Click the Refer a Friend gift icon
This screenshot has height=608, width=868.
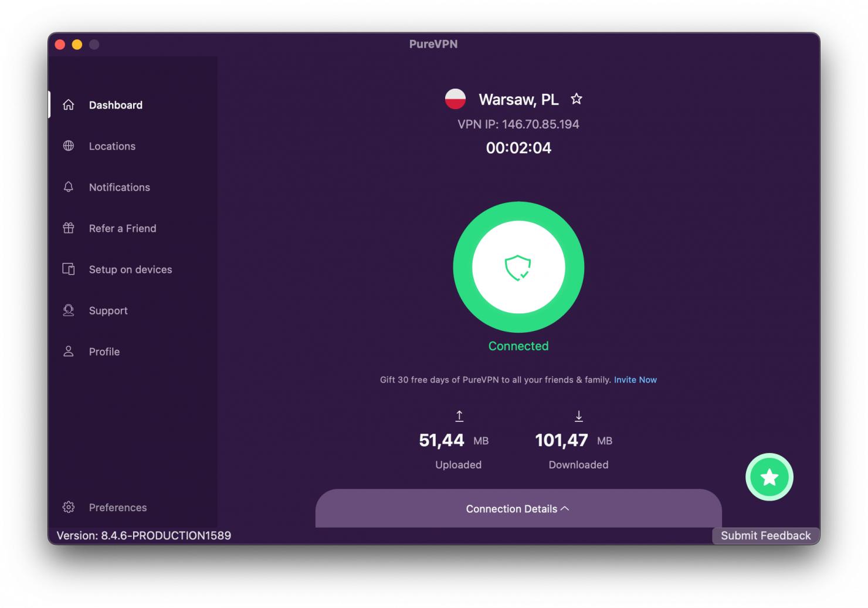69,228
